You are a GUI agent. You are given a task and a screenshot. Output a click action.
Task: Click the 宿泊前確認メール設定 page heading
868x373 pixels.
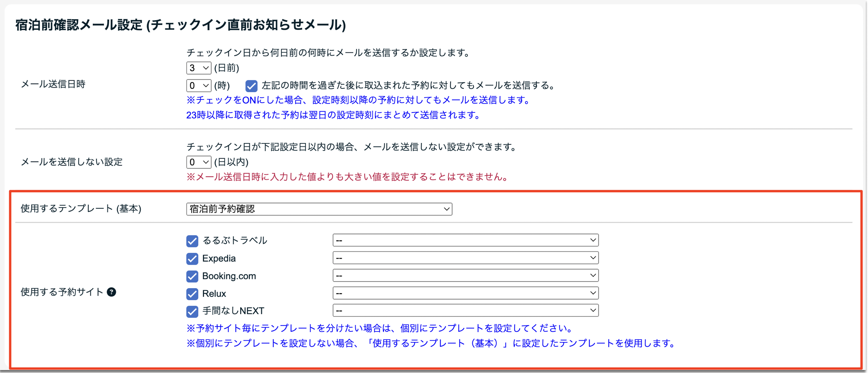coord(181,25)
